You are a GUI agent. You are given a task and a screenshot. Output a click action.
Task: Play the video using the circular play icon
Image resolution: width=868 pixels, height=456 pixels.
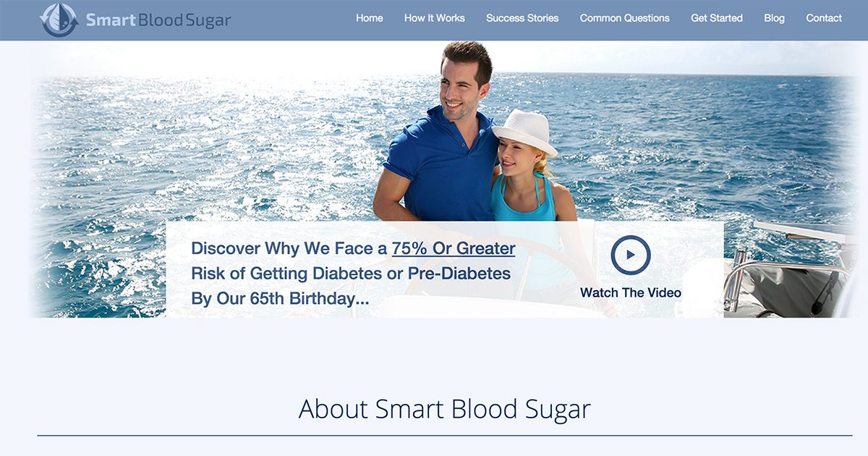[631, 255]
